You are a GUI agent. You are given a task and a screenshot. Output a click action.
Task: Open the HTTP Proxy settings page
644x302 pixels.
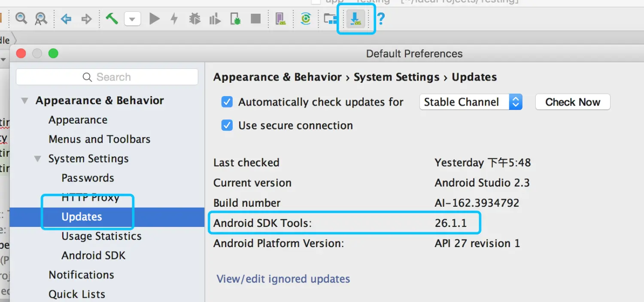(x=90, y=197)
